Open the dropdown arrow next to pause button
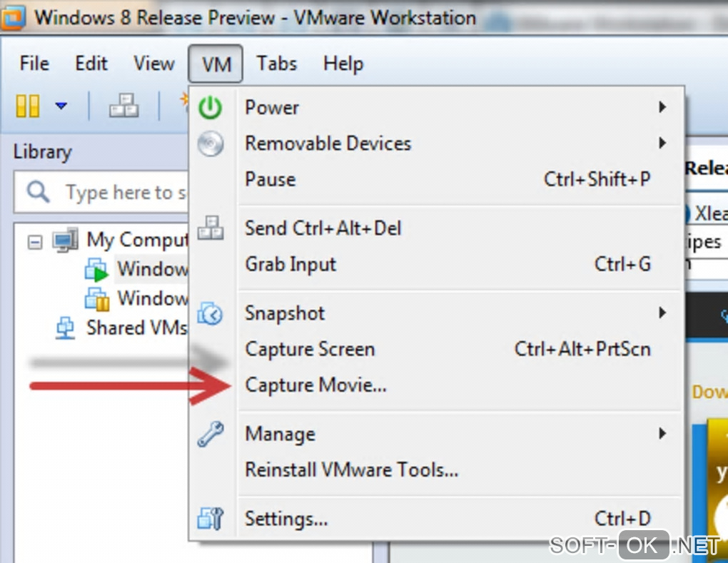The width and height of the screenshot is (728, 563). (x=61, y=107)
